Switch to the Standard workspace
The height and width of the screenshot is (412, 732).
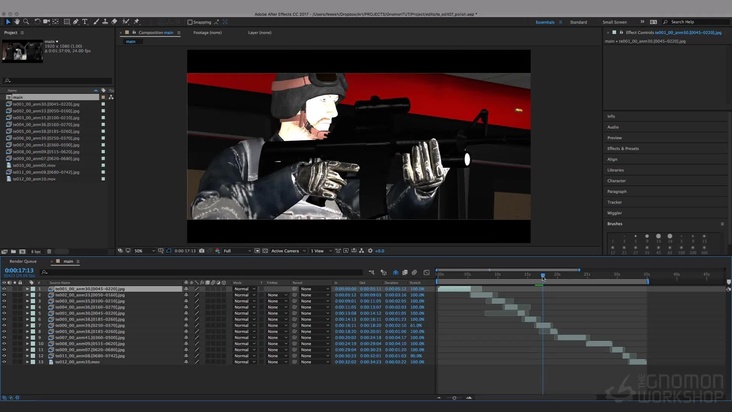(x=578, y=21)
